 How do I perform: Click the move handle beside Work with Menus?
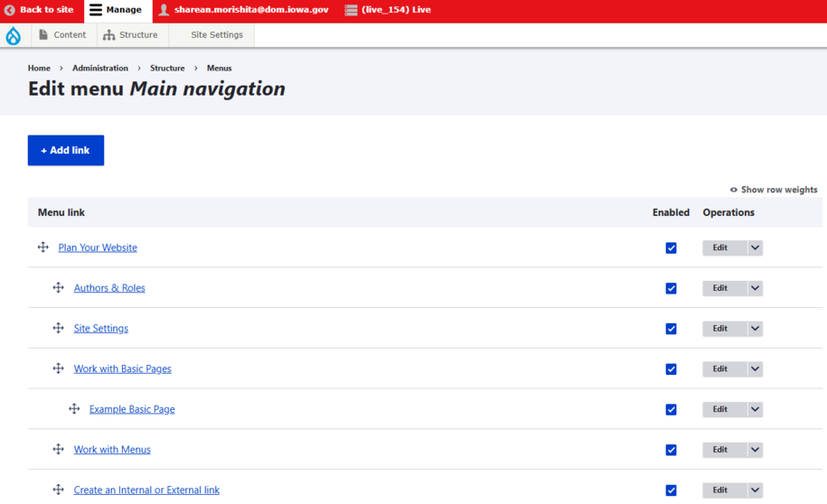point(58,449)
